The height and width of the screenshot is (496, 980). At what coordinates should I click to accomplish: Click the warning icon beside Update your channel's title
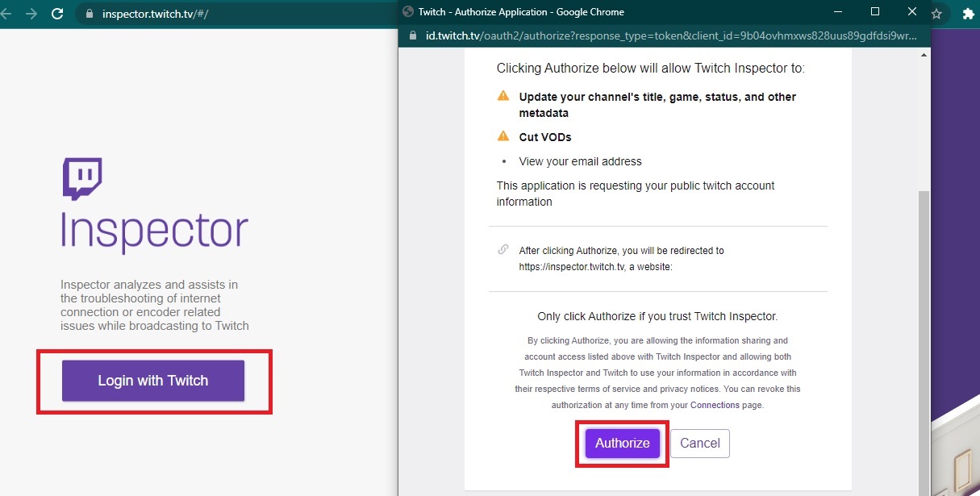[503, 96]
